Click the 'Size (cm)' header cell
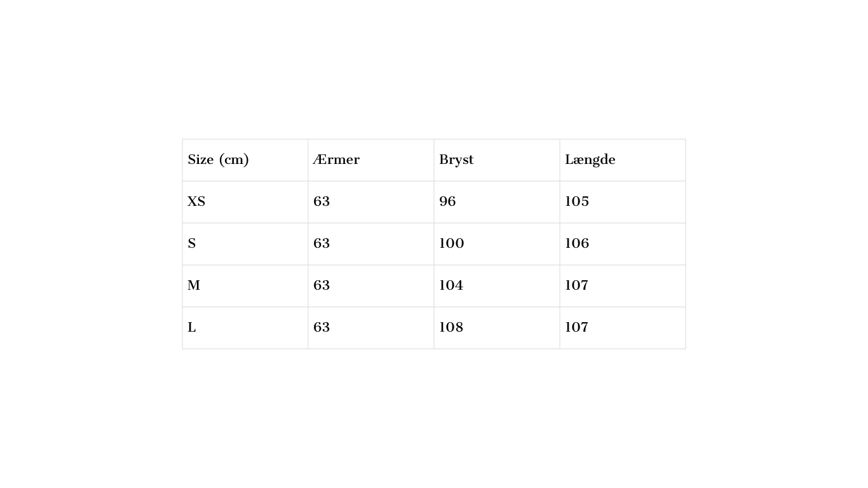The width and height of the screenshot is (868, 488). [x=218, y=160]
